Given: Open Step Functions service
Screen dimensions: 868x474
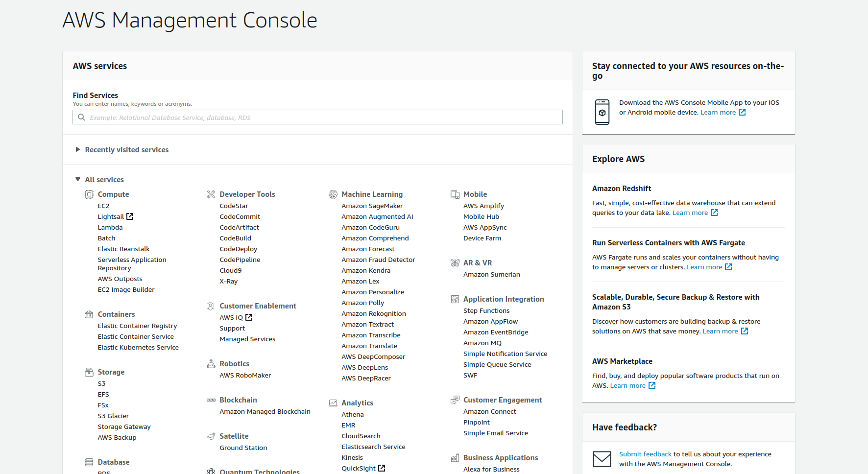Looking at the screenshot, I should pos(486,311).
